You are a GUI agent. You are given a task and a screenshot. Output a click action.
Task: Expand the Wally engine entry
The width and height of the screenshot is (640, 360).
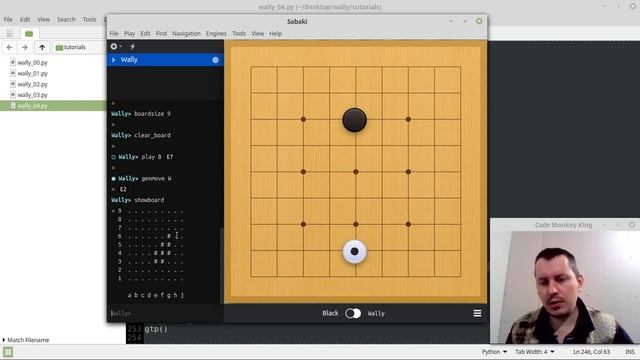pos(113,60)
